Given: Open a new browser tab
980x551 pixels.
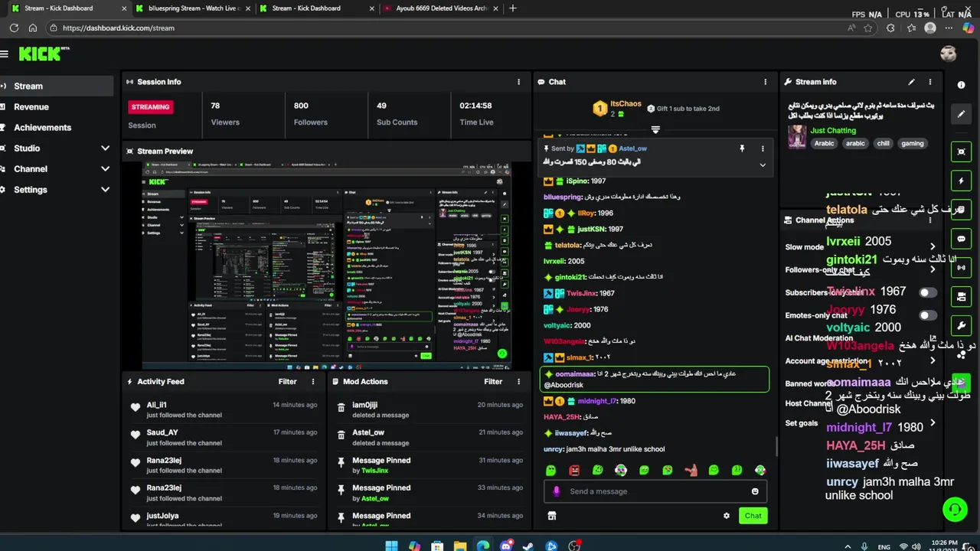Looking at the screenshot, I should (512, 8).
